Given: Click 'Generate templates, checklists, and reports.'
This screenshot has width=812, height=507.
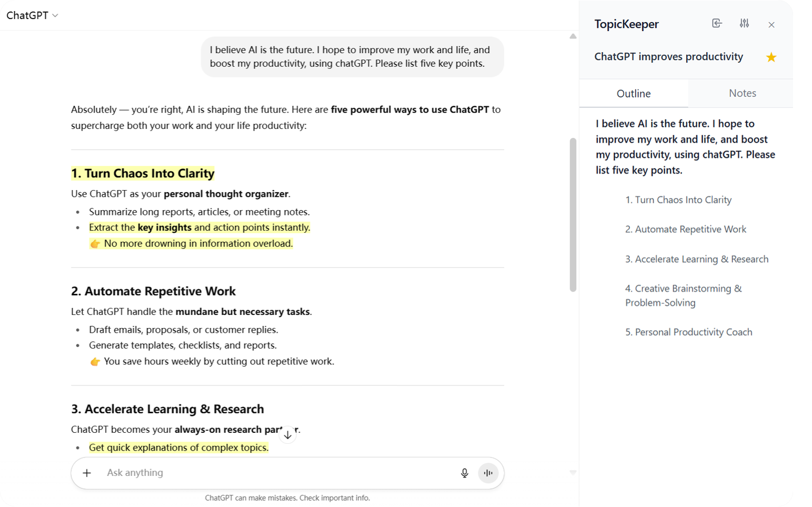Looking at the screenshot, I should tap(183, 345).
